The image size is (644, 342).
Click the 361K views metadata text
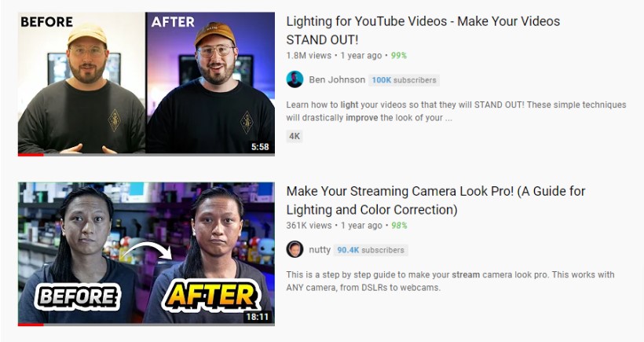[309, 226]
